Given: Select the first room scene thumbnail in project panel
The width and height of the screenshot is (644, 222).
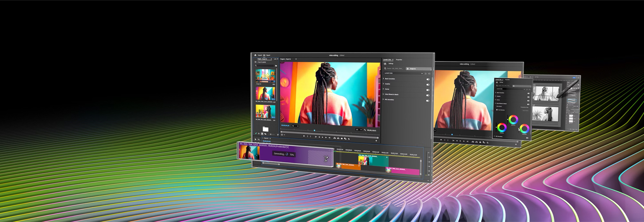Looking at the screenshot, I should (x=266, y=76).
